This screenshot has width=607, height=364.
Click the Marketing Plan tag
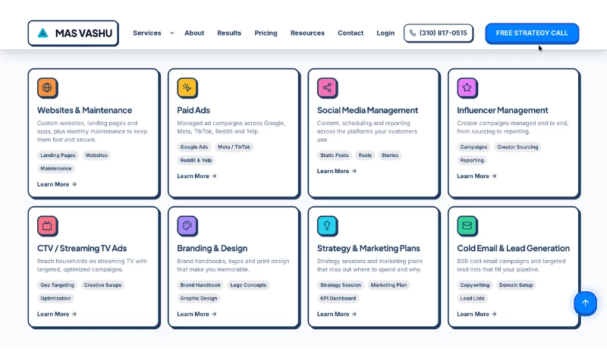pyautogui.click(x=388, y=285)
